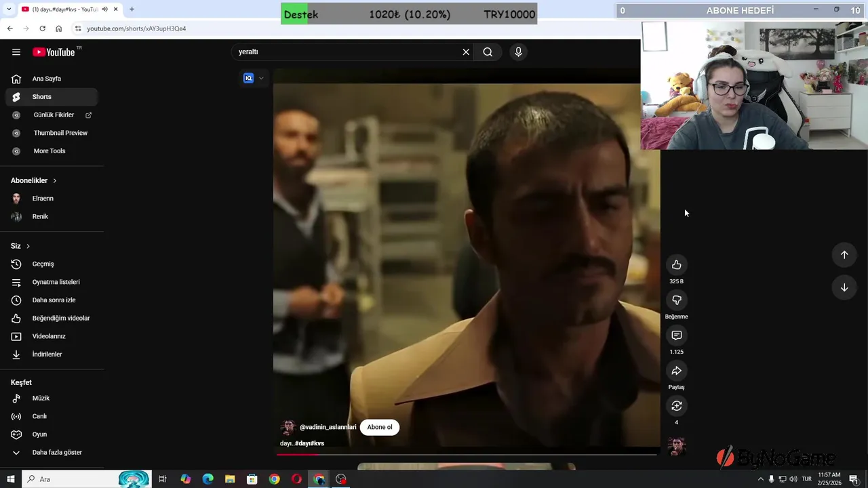Open Beğendiğim videolar list
The height and width of the screenshot is (488, 868).
[52, 319]
